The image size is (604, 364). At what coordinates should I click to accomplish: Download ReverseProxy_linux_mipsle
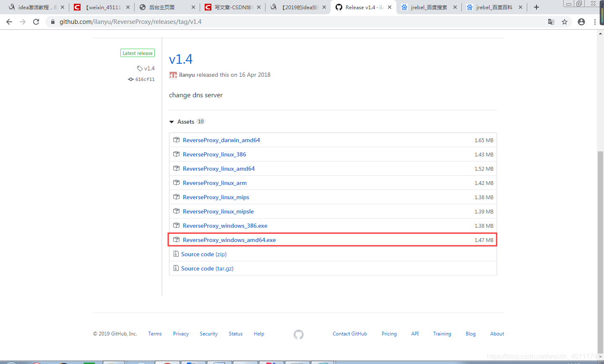(218, 211)
